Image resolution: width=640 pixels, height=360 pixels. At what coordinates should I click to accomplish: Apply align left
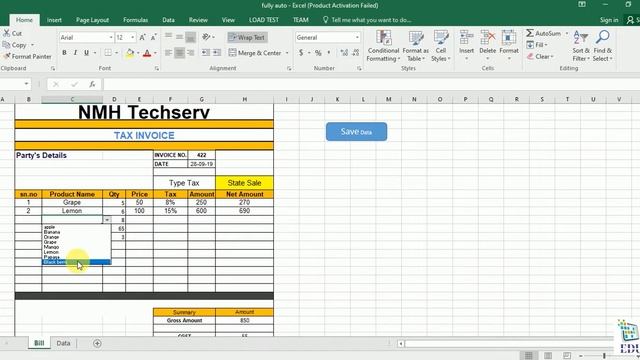click(x=168, y=53)
